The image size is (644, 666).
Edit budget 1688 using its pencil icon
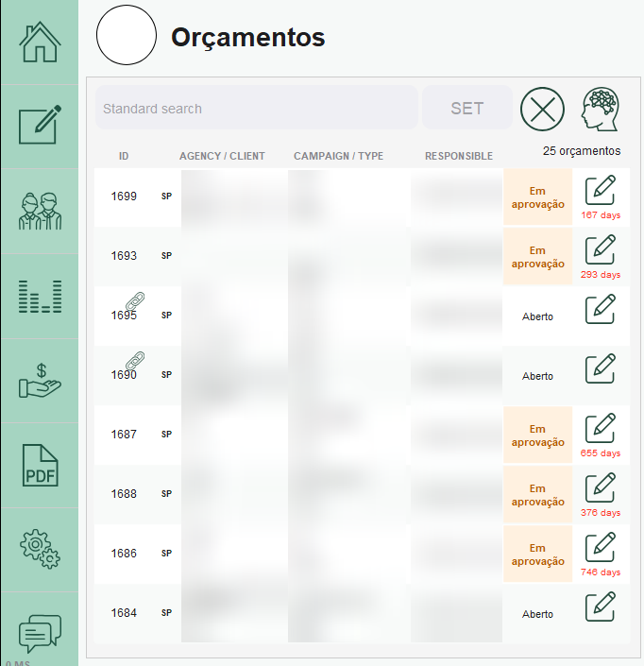point(601,487)
